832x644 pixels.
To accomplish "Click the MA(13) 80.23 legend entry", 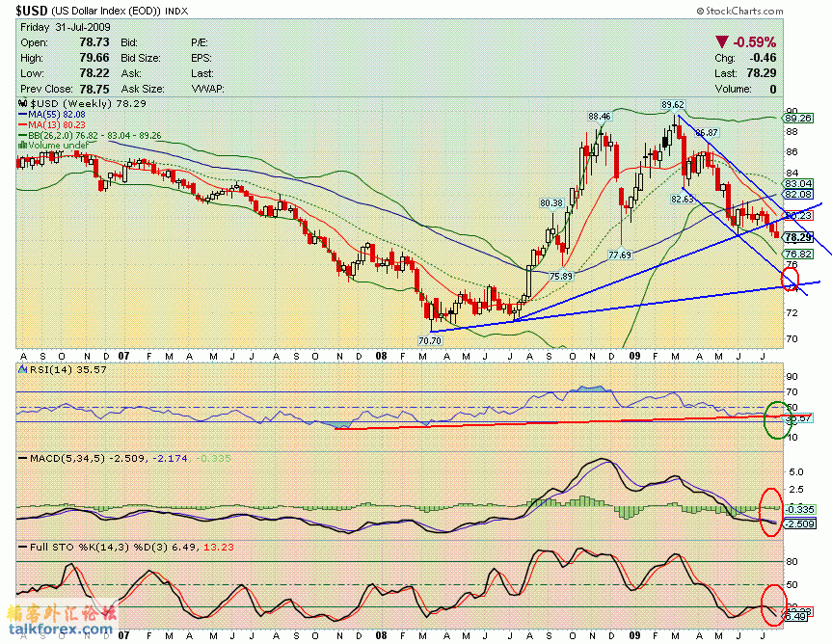I will (x=52, y=124).
